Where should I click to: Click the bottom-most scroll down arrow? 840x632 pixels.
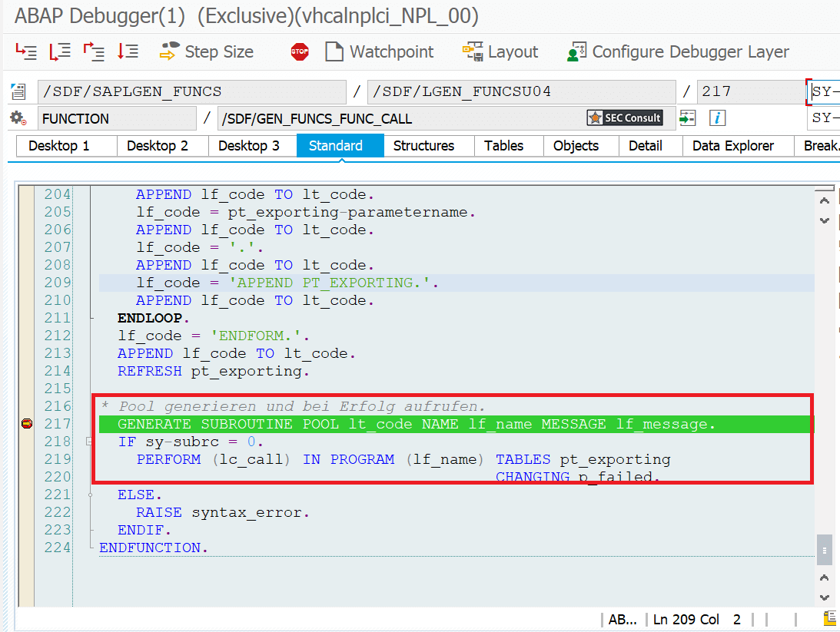(825, 597)
